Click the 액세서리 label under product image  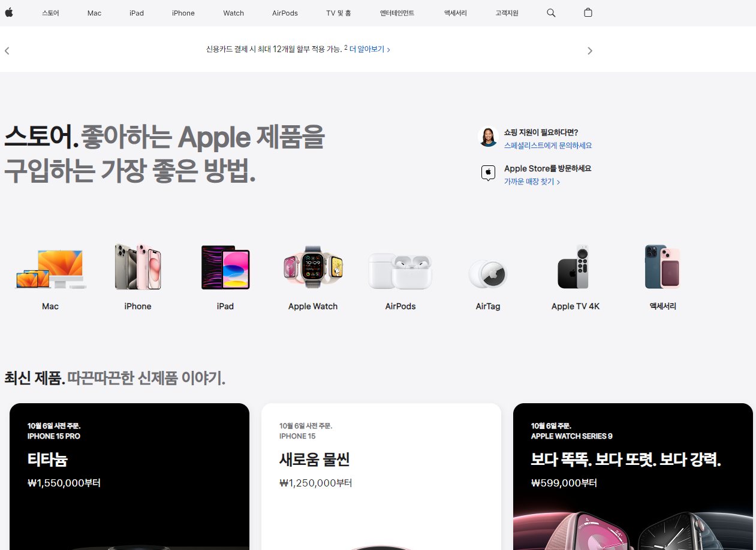662,306
